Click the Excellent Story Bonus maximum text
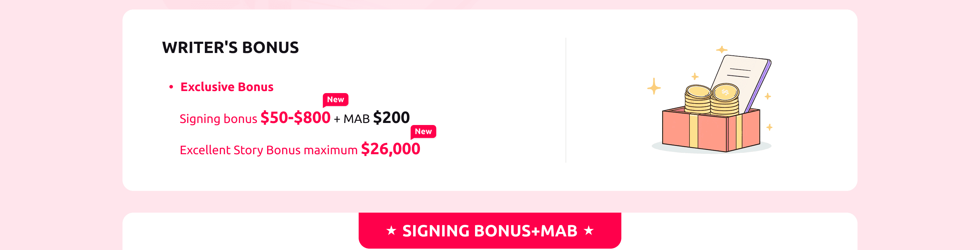 (268, 150)
